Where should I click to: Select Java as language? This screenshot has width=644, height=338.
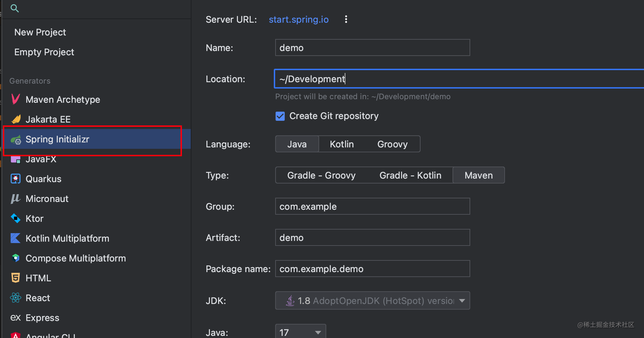click(297, 144)
